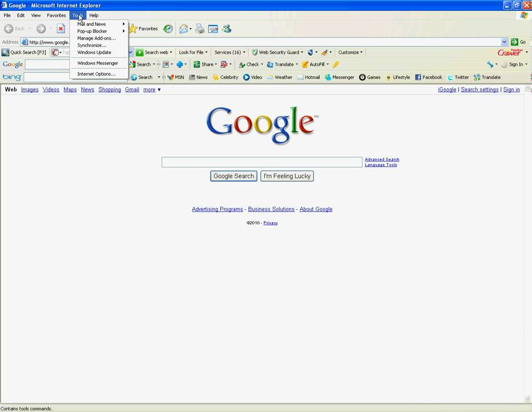The image size is (532, 412).
Task: Open the History icon in the toolbar
Action: tap(168, 29)
